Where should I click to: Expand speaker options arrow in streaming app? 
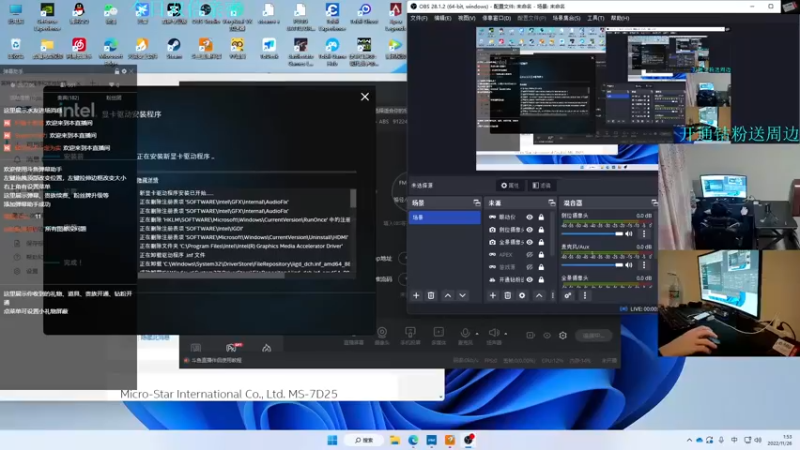click(506, 334)
